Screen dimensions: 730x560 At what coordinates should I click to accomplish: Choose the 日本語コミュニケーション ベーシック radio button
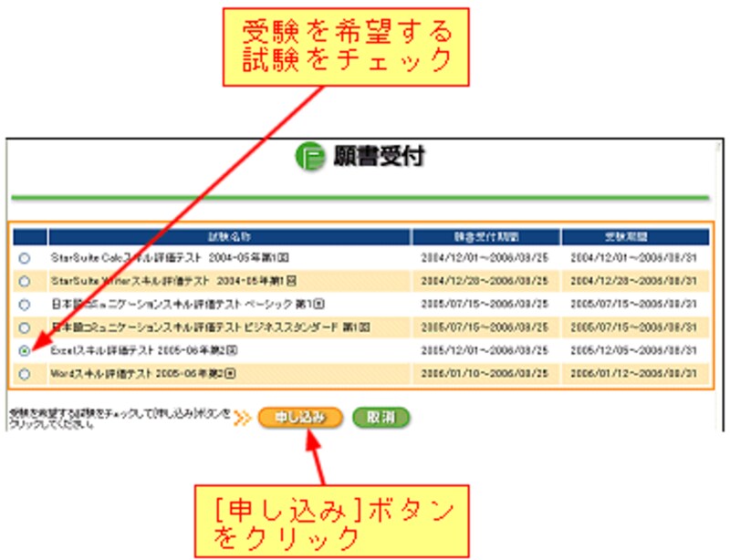pos(25,305)
